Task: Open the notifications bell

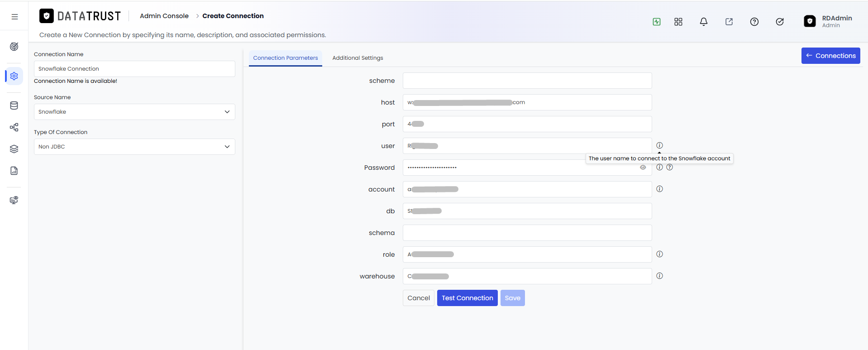Action: tap(704, 22)
